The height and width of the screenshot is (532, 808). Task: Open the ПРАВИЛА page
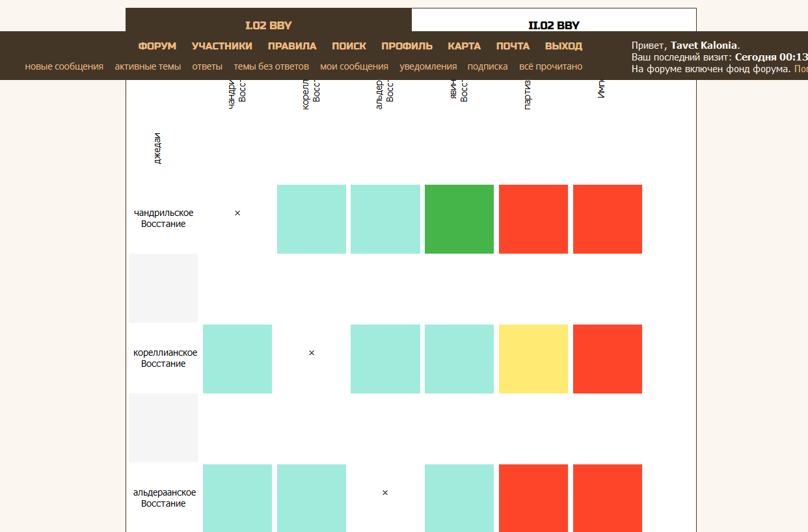pos(292,46)
